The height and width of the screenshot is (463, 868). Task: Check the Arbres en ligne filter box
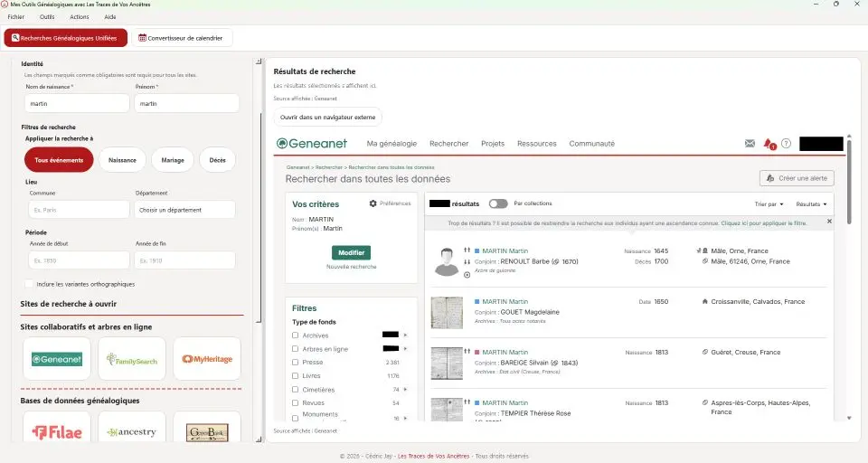click(295, 349)
